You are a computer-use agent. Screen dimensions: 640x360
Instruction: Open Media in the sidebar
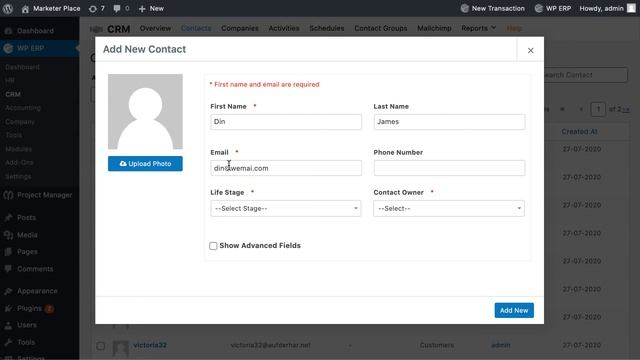tap(27, 235)
